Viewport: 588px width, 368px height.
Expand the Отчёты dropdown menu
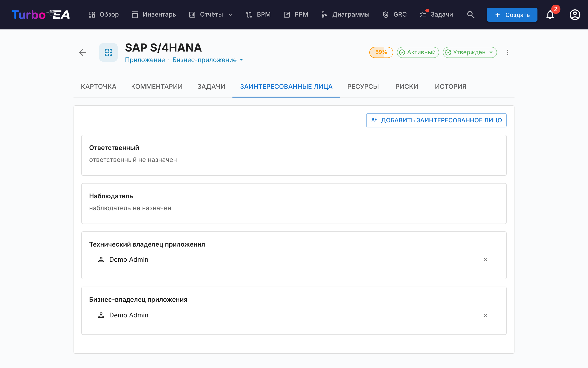coord(211,14)
